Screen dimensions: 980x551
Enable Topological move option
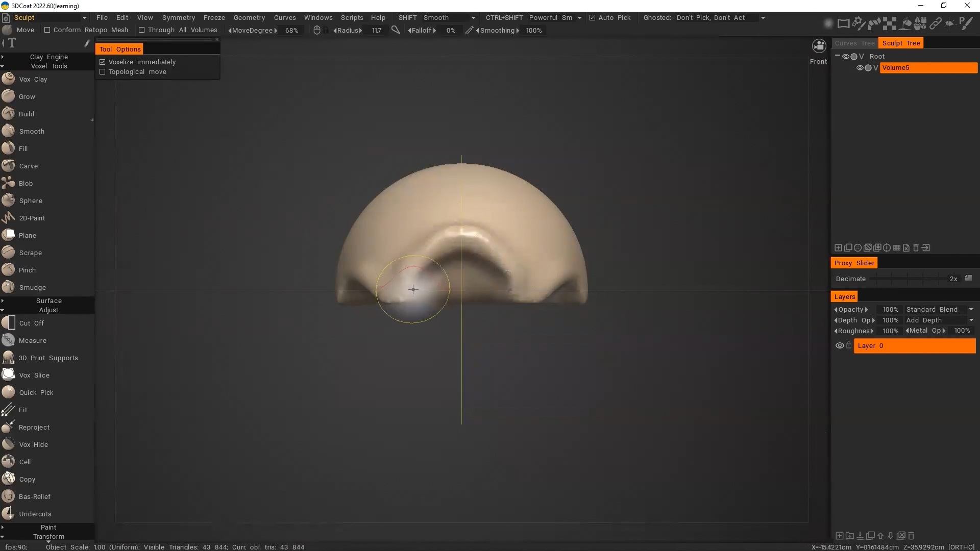[103, 72]
